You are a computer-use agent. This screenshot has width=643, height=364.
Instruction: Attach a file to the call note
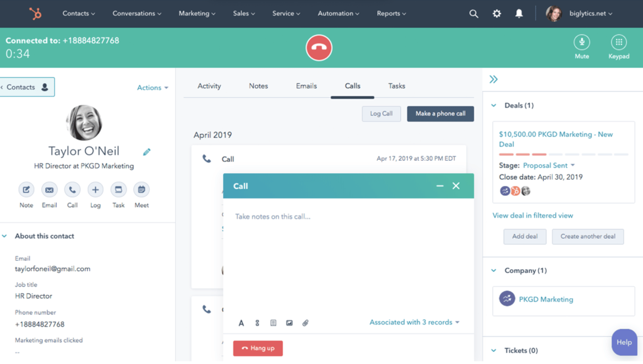tap(305, 322)
